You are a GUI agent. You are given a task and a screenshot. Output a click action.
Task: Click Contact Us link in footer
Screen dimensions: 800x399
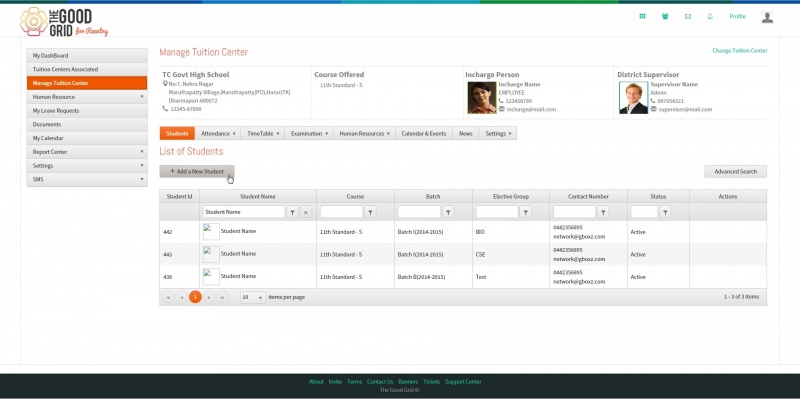click(380, 382)
